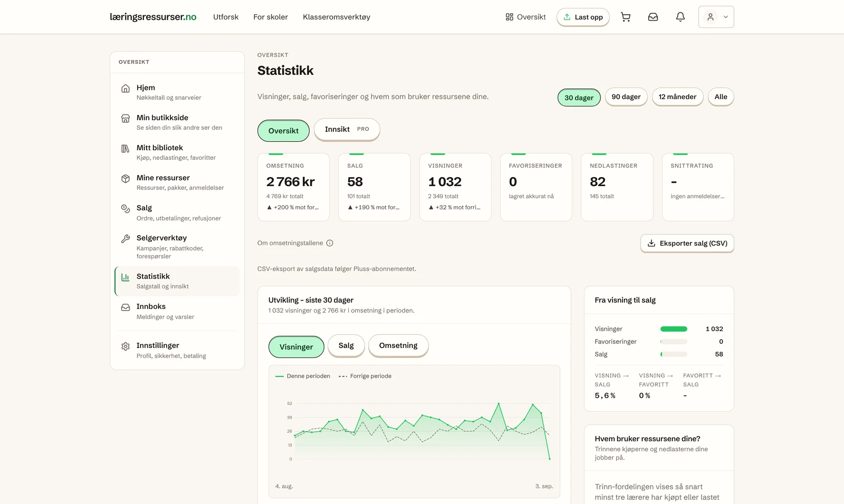Viewport: 844px width, 504px height.
Task: Open Klasseromsverktøy in top navigation
Action: click(x=337, y=17)
